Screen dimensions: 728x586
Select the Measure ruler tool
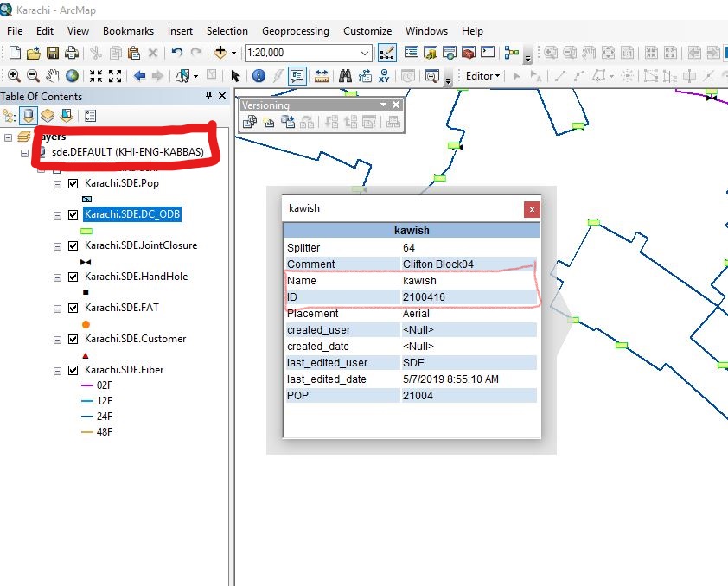[x=322, y=76]
